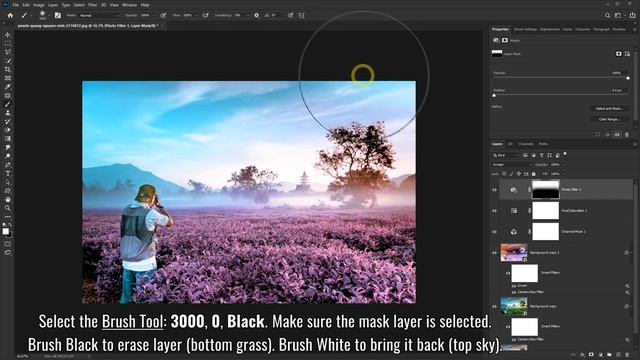Viewport: 640px width, 360px height.
Task: Open the Image menu
Action: click(39, 5)
